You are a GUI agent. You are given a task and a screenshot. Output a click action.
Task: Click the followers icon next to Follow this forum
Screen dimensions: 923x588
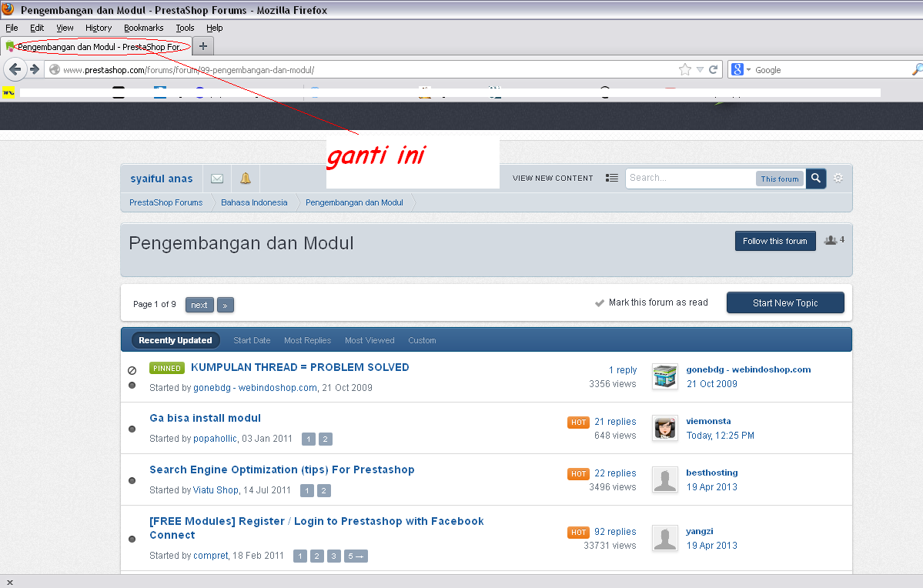point(831,240)
